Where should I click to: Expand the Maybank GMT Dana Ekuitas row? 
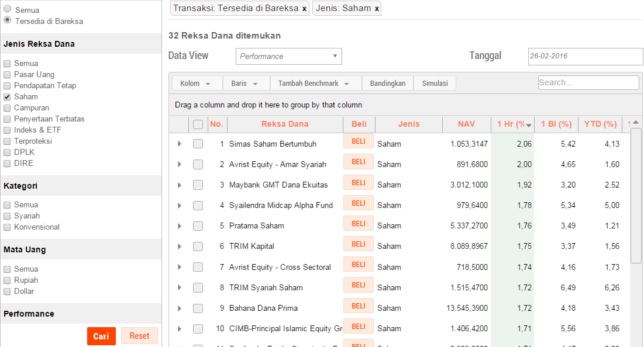coord(180,185)
